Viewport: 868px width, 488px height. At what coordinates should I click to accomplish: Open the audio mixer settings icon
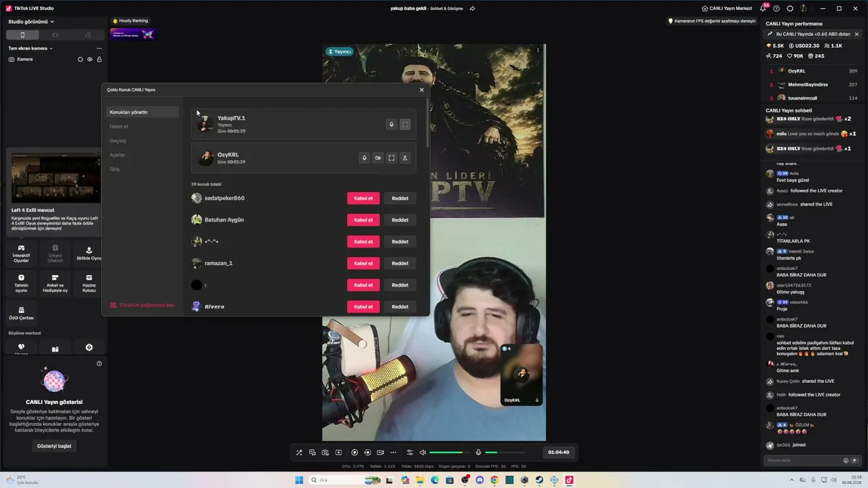410,452
